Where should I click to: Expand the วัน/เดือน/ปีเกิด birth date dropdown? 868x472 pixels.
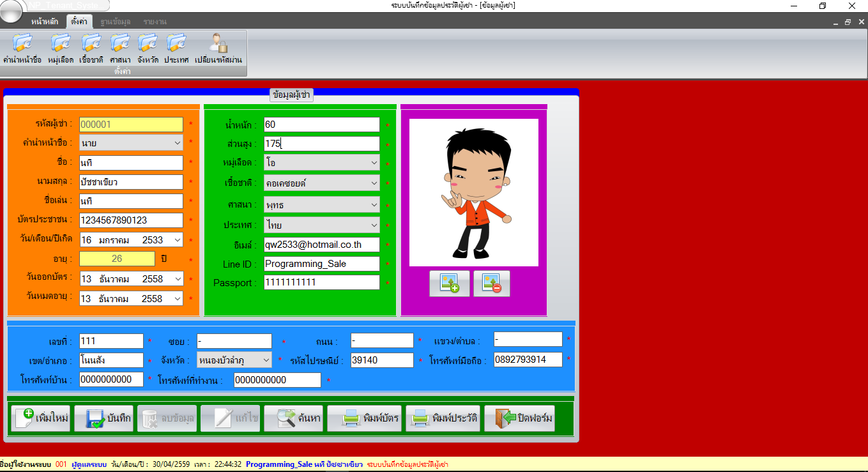tap(178, 240)
